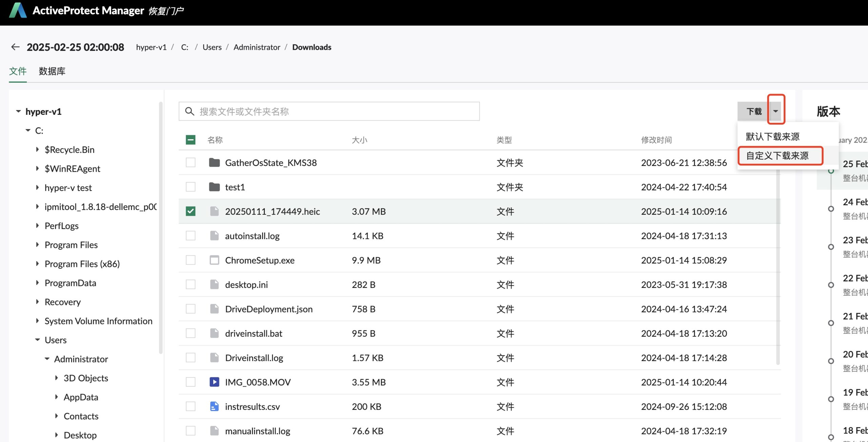Select PerfLogs in the folder tree
The image size is (868, 442).
pyautogui.click(x=62, y=226)
